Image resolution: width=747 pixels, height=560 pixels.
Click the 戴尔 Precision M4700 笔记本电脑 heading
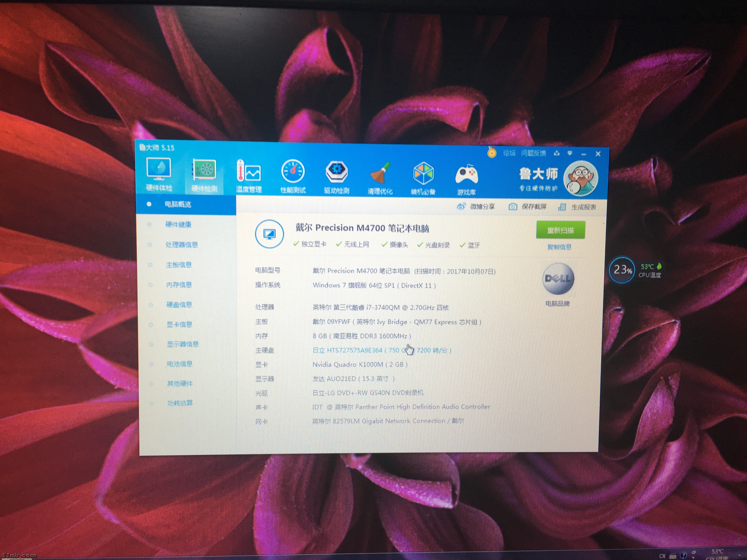(x=362, y=228)
